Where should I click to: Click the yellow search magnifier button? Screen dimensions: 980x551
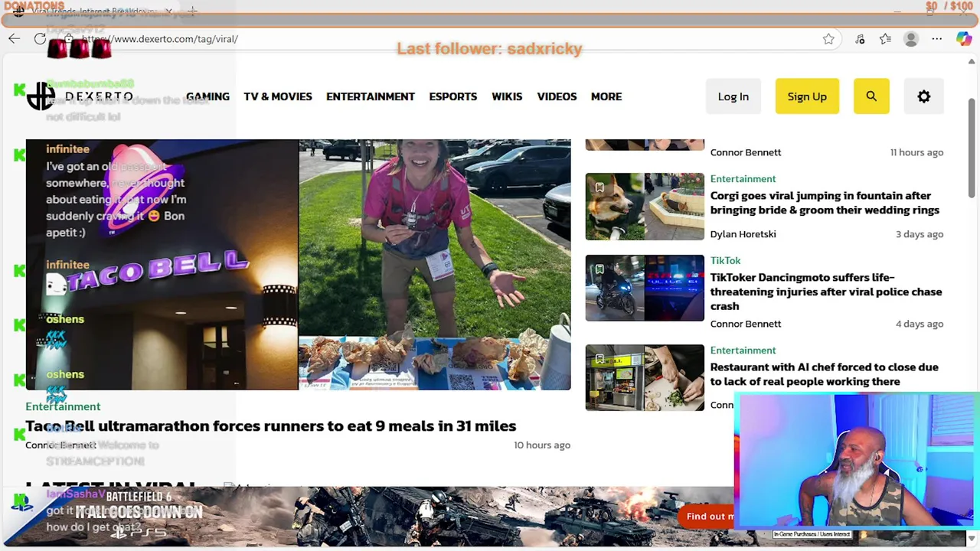pos(871,96)
